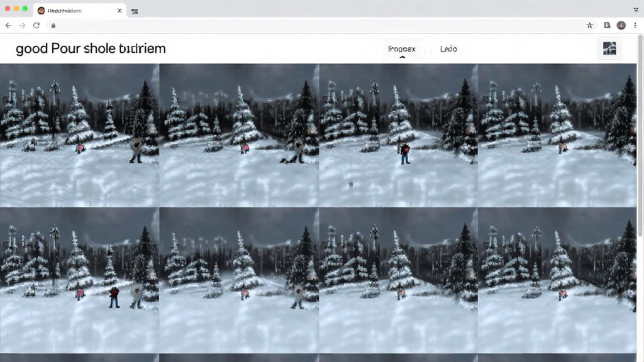Open the profile avatar menu
The width and height of the screenshot is (644, 362).
(621, 25)
